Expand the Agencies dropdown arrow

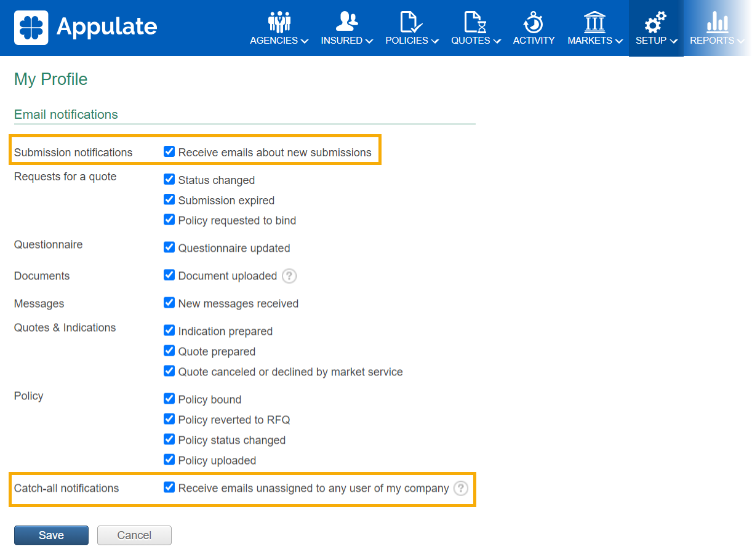point(305,41)
